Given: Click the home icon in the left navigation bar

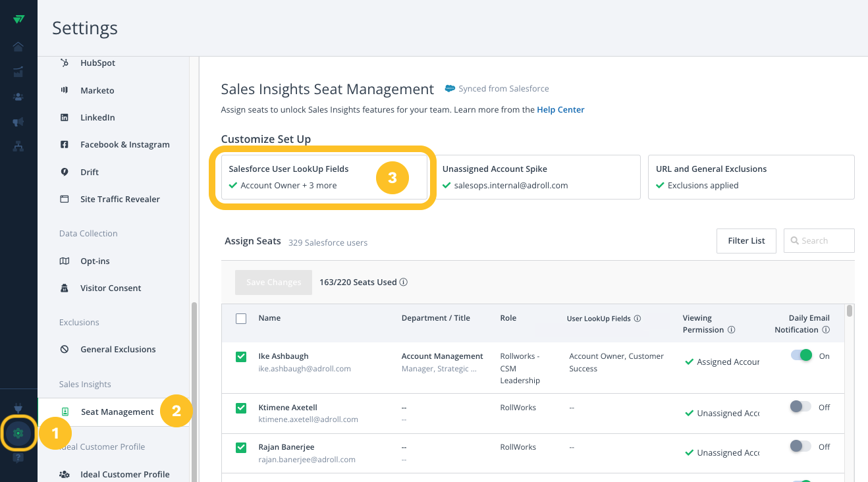Looking at the screenshot, I should pos(18,46).
